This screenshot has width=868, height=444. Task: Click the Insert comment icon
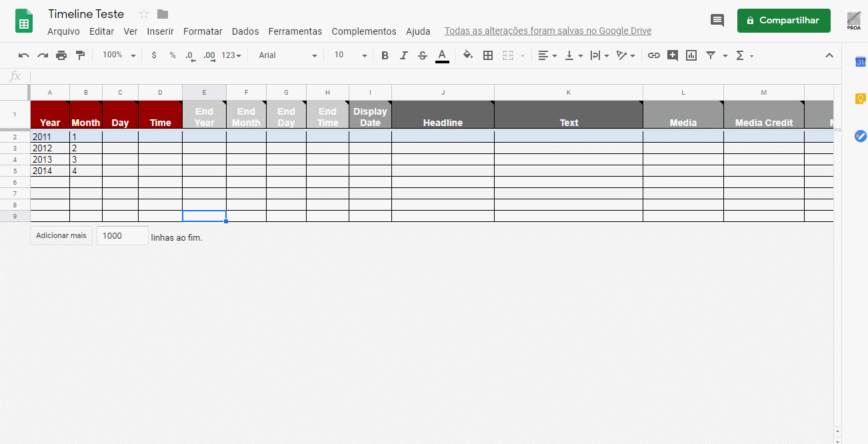coord(673,55)
